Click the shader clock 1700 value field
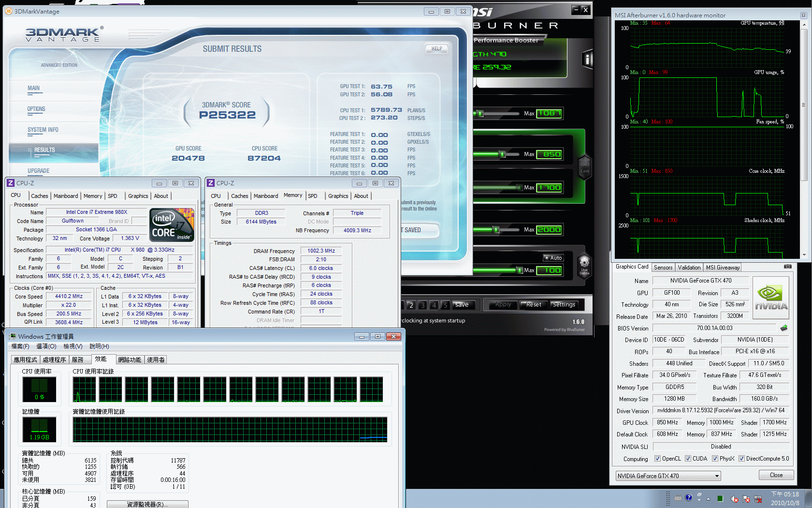 (x=549, y=188)
